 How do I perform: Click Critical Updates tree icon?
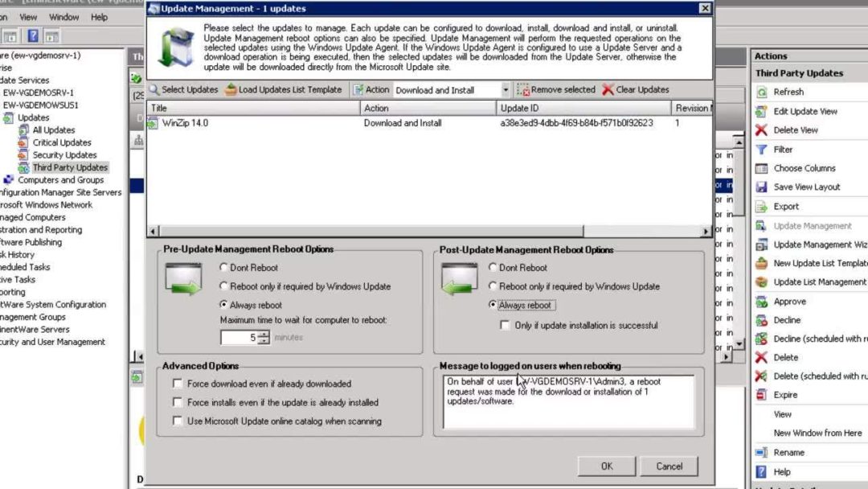pyautogui.click(x=23, y=143)
